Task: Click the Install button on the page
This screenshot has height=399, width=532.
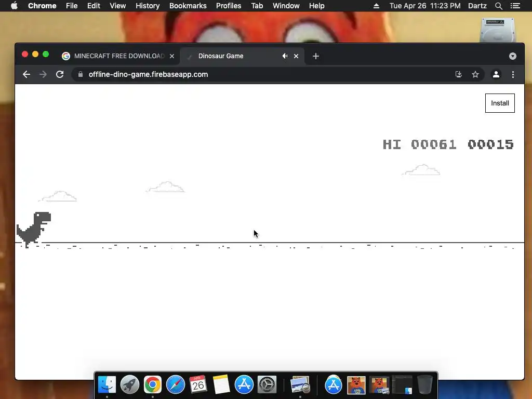Action: click(x=500, y=103)
